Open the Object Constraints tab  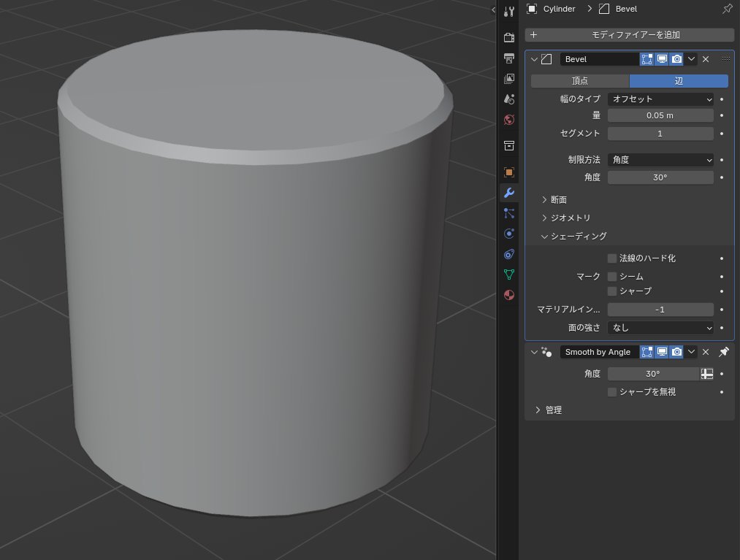coord(508,254)
